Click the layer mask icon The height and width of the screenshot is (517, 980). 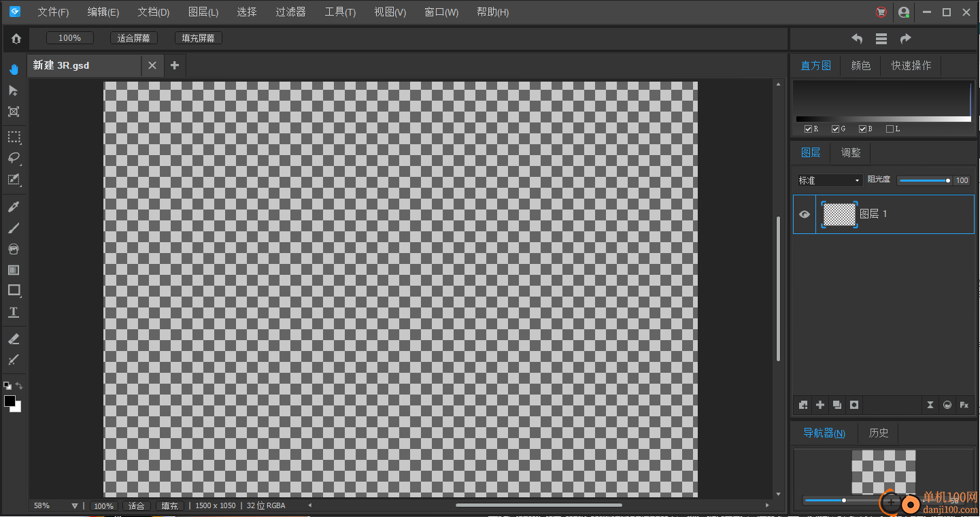(854, 405)
